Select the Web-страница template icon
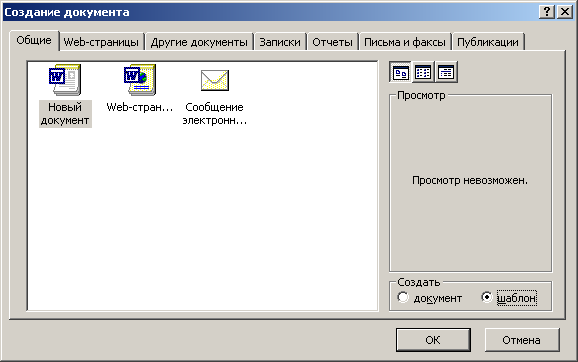 click(x=140, y=80)
